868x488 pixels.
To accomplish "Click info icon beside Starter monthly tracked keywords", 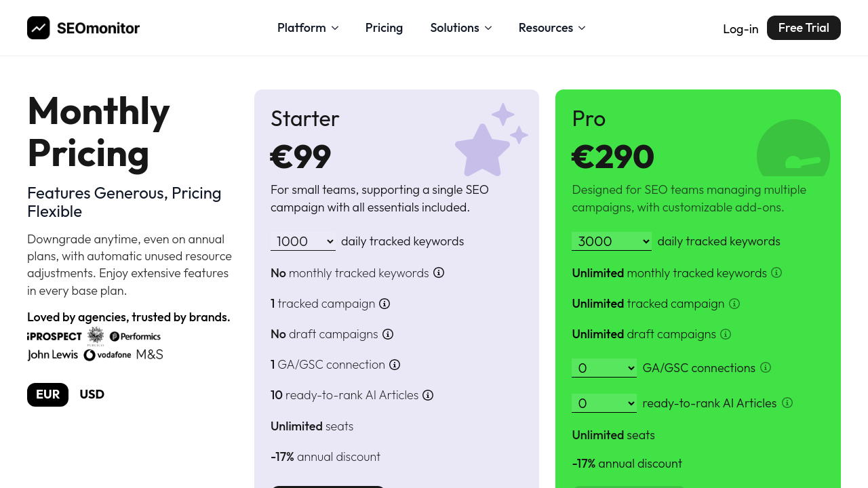I will 439,272.
